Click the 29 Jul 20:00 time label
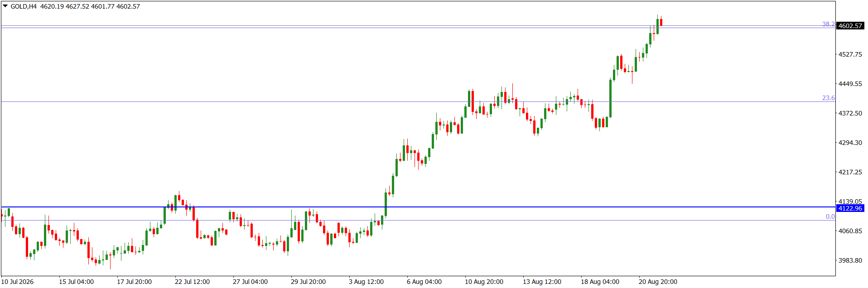Image resolution: width=868 pixels, height=288 pixels. (308, 282)
